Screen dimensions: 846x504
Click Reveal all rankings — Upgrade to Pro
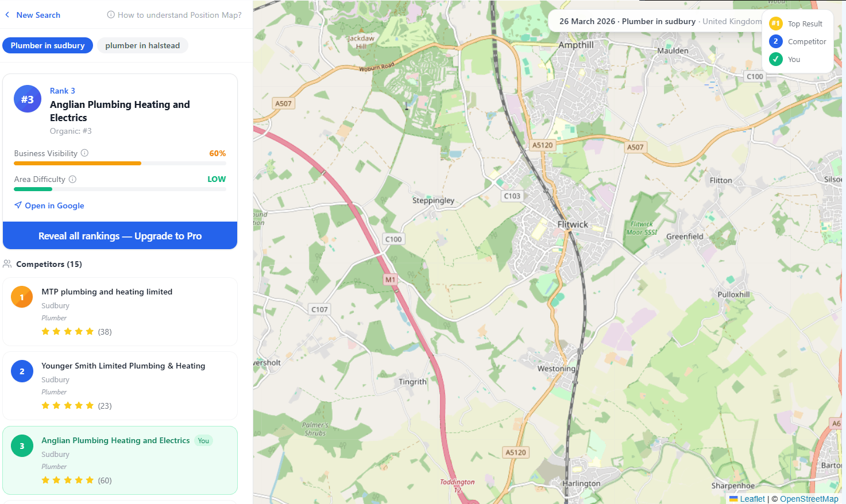[x=120, y=235]
